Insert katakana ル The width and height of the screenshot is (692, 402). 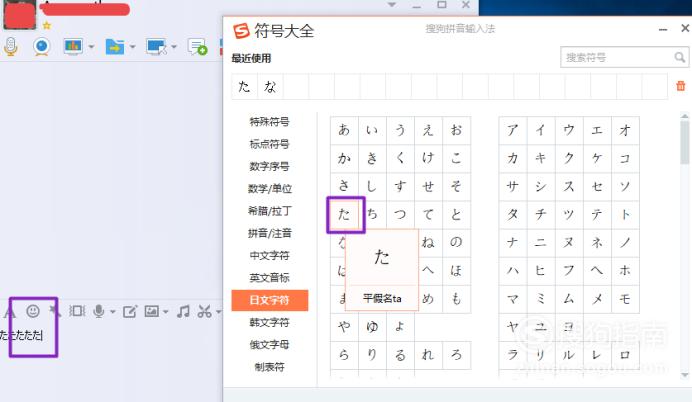pyautogui.click(x=569, y=355)
